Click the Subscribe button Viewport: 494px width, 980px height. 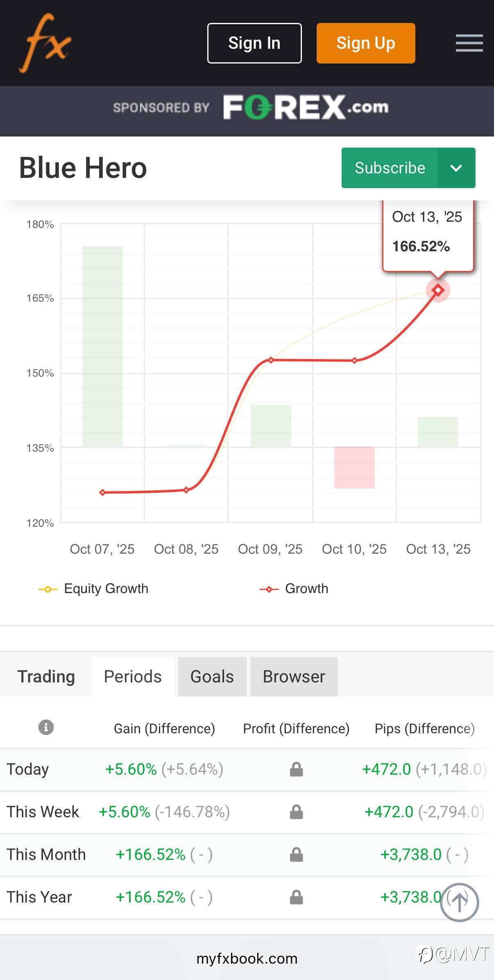(390, 168)
